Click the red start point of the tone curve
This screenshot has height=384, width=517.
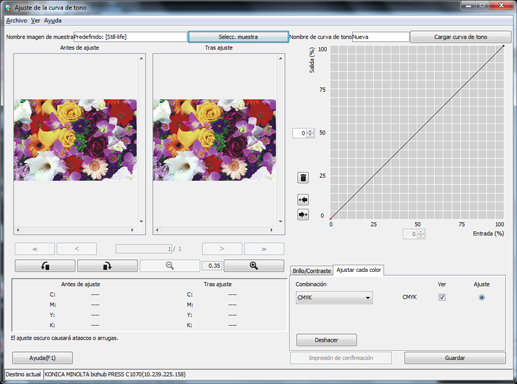pos(330,219)
